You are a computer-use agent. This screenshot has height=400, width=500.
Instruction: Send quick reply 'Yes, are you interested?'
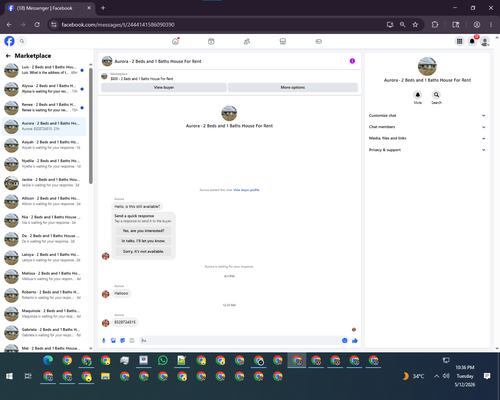pyautogui.click(x=143, y=231)
